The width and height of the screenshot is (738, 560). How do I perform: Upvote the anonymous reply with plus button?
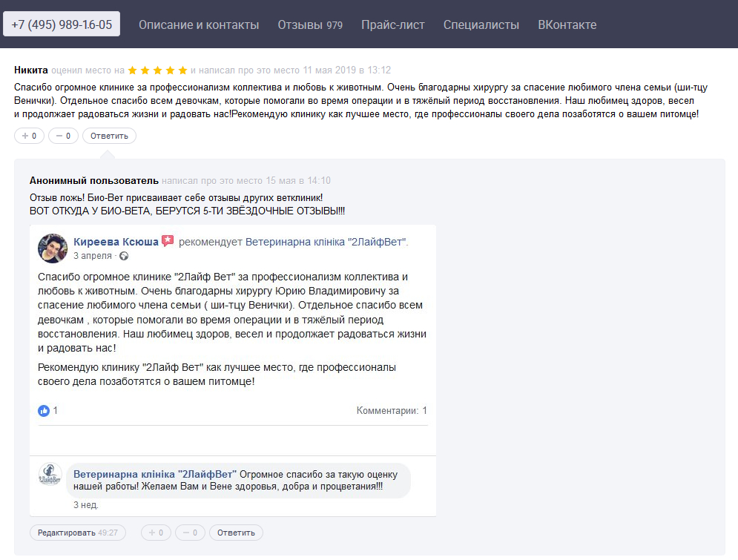coord(156,533)
